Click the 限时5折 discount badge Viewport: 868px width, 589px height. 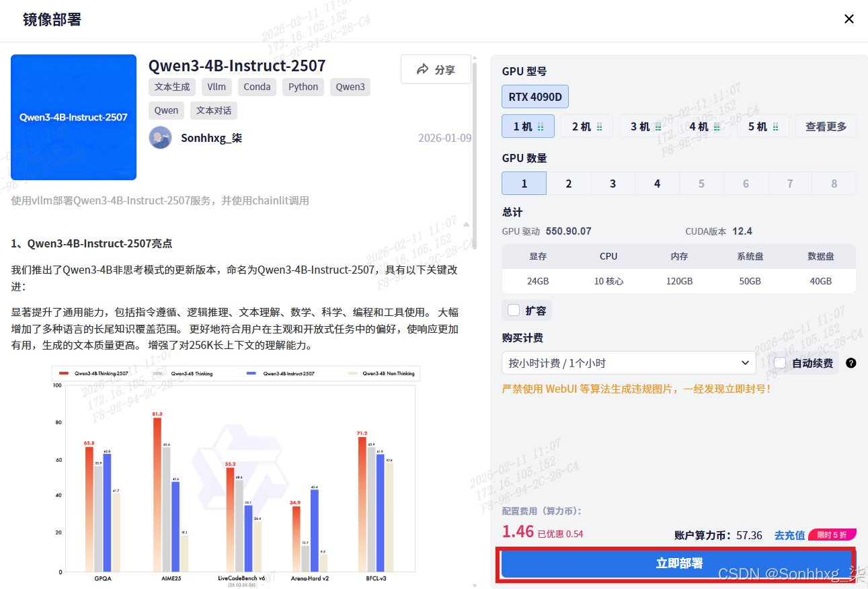tap(832, 535)
